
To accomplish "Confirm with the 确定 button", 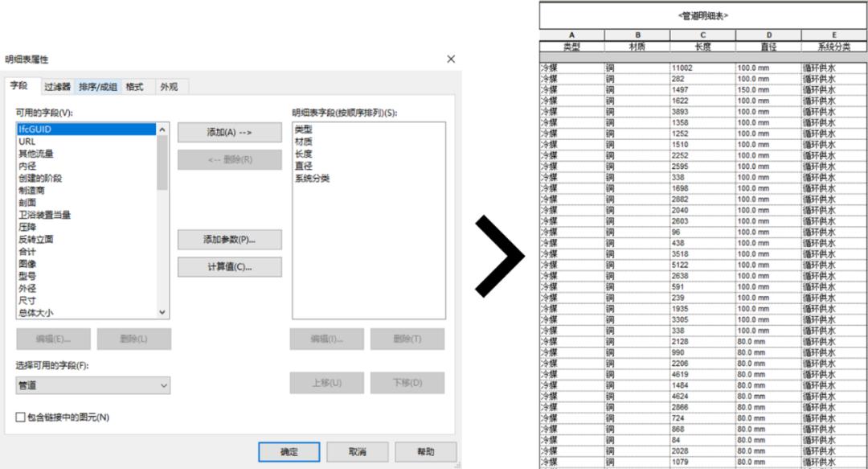I will [289, 451].
